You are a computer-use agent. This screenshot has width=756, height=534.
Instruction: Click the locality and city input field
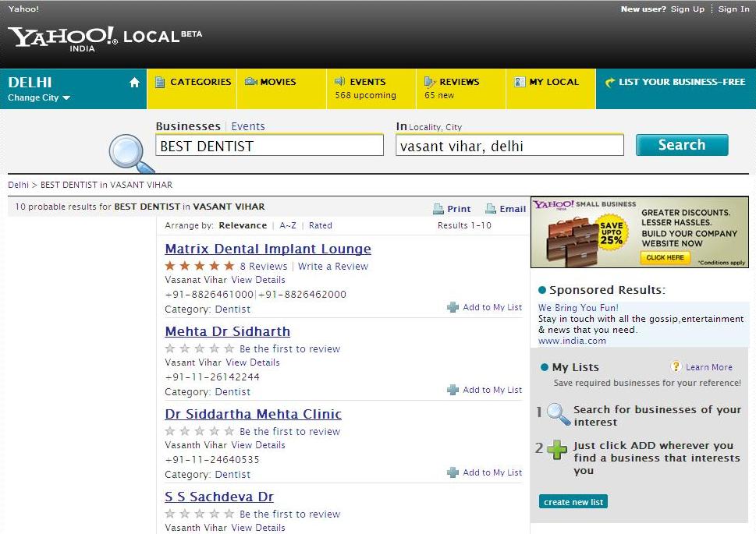click(509, 145)
